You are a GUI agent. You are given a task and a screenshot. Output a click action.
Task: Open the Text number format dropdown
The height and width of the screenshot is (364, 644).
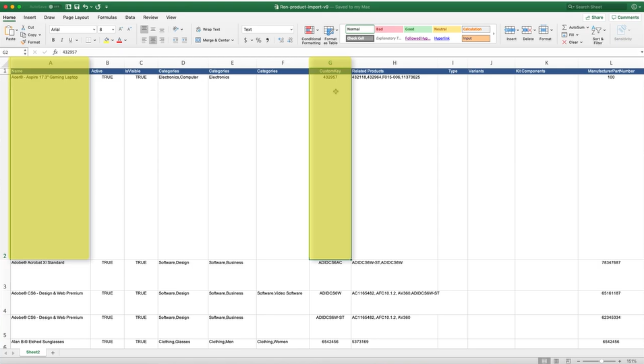(291, 30)
